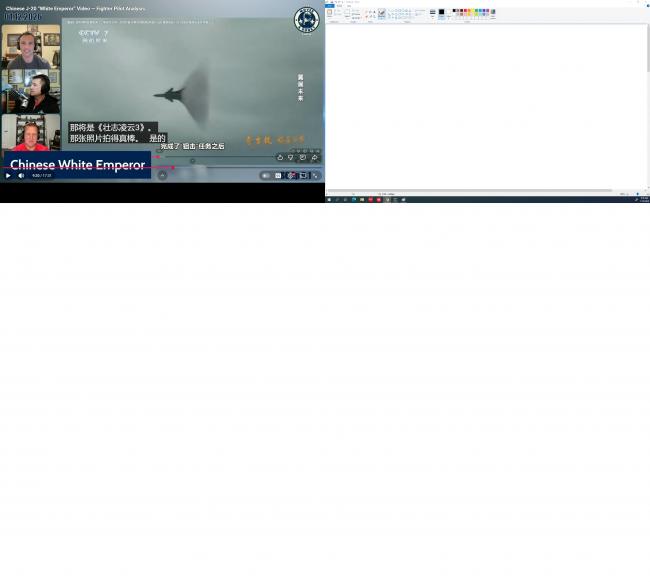Open the File menu in Paint

click(329, 5)
